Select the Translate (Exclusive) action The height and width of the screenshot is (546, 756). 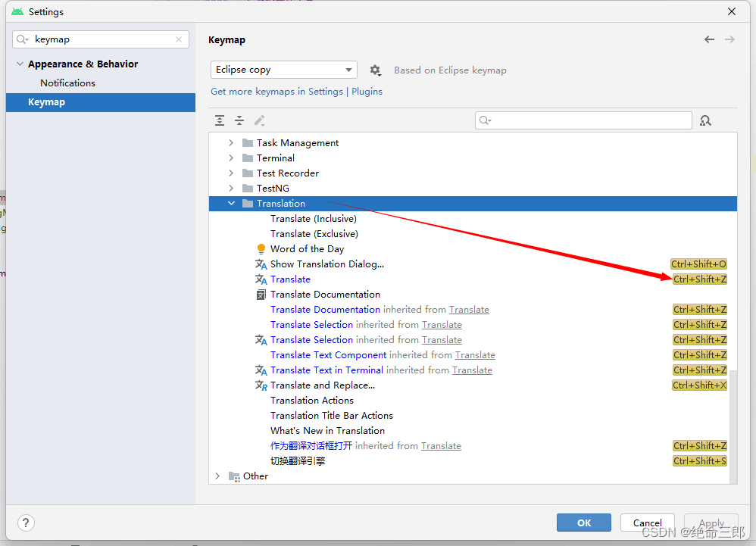click(314, 234)
